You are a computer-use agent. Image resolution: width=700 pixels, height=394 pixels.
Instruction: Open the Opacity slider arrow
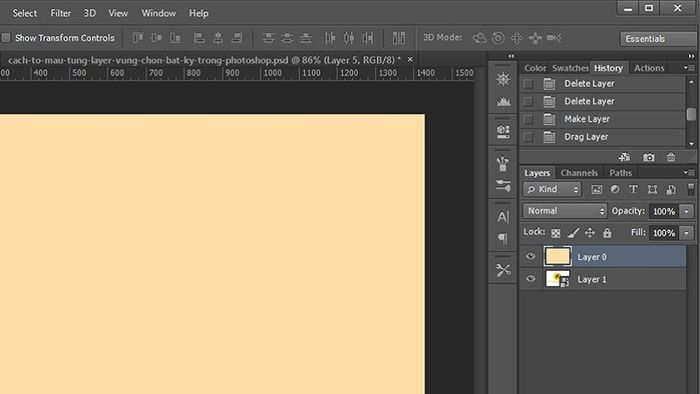687,211
